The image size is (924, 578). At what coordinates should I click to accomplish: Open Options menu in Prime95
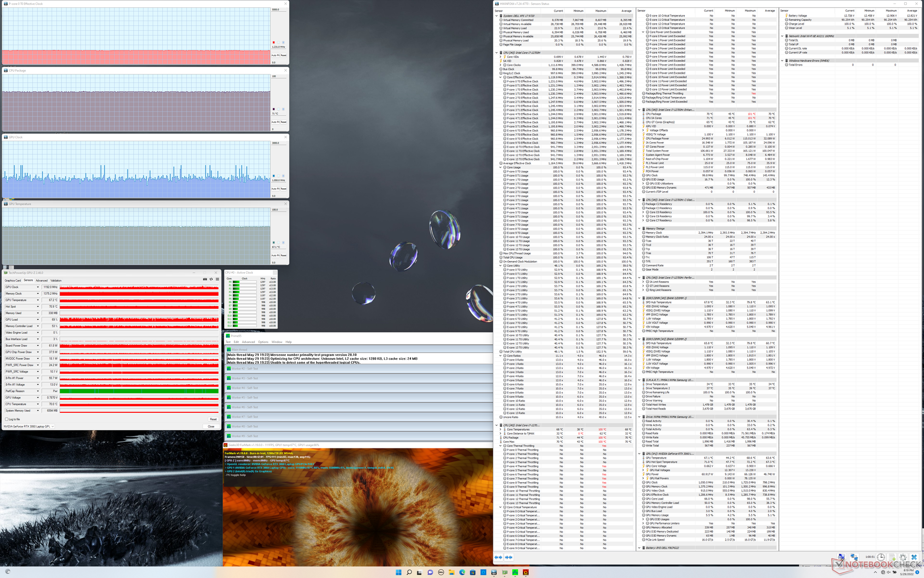[263, 342]
